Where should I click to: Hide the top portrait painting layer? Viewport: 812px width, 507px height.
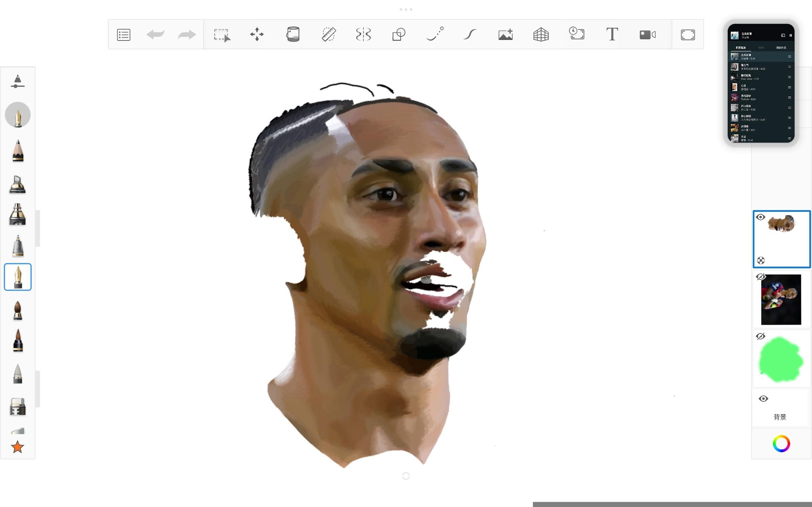coord(760,217)
